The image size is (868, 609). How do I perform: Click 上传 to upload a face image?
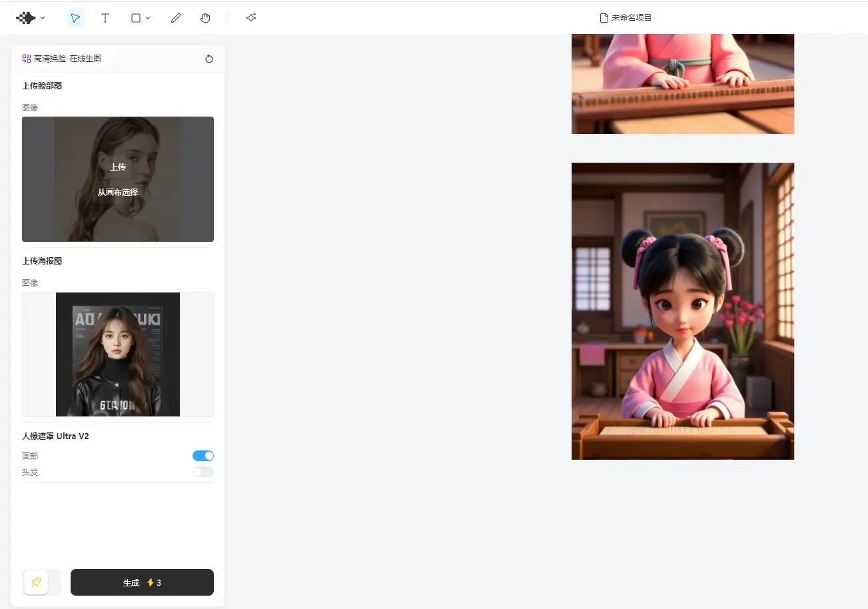coord(118,167)
